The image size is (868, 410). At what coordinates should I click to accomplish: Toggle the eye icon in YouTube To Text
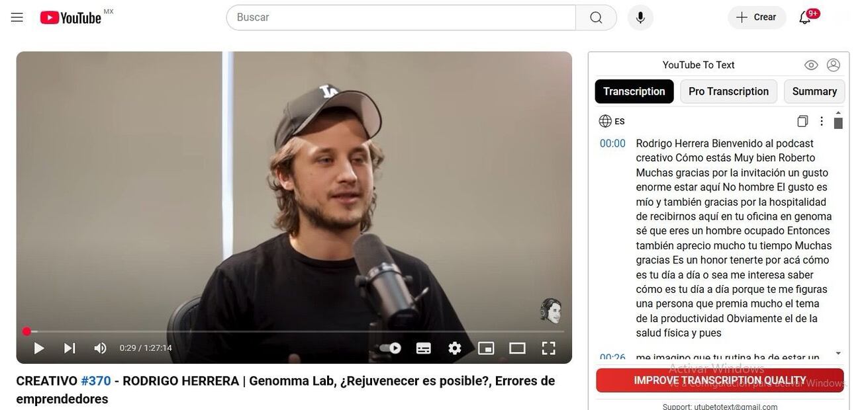pos(811,65)
